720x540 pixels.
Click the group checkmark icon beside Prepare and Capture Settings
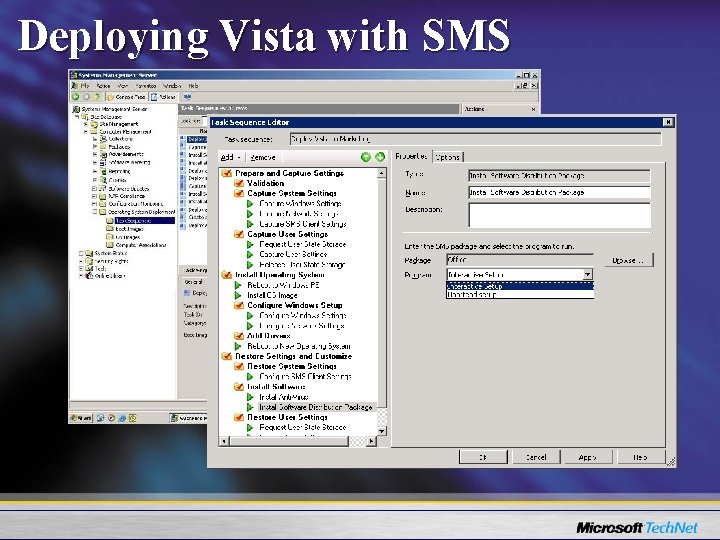226,173
